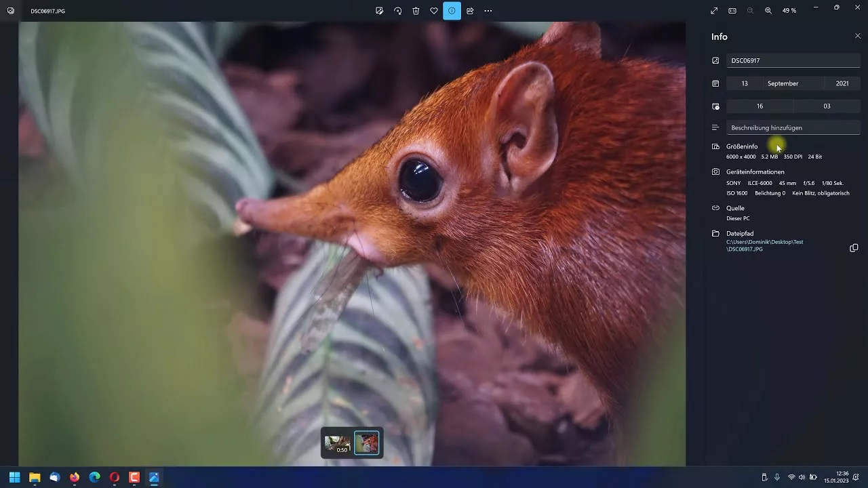Enter fullscreen with the expand arrows icon
This screenshot has height=488, width=868.
[x=714, y=11]
